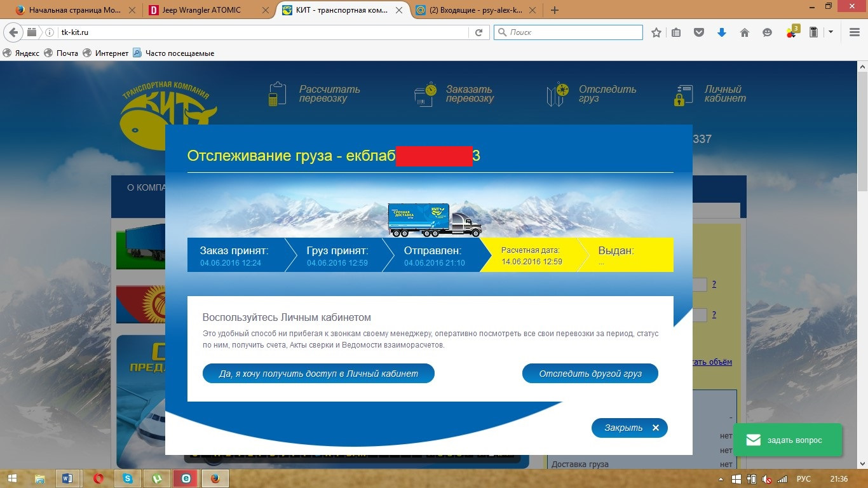This screenshot has width=868, height=488.
Task: Open File Explorer from the taskbar
Action: point(40,478)
